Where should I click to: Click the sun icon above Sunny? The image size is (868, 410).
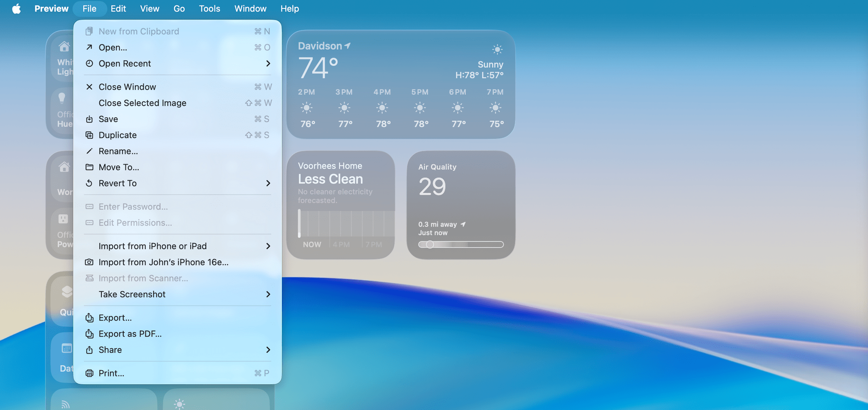click(497, 49)
